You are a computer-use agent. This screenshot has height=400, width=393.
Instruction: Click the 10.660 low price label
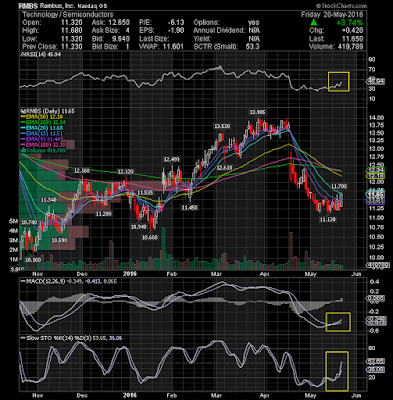point(149,238)
